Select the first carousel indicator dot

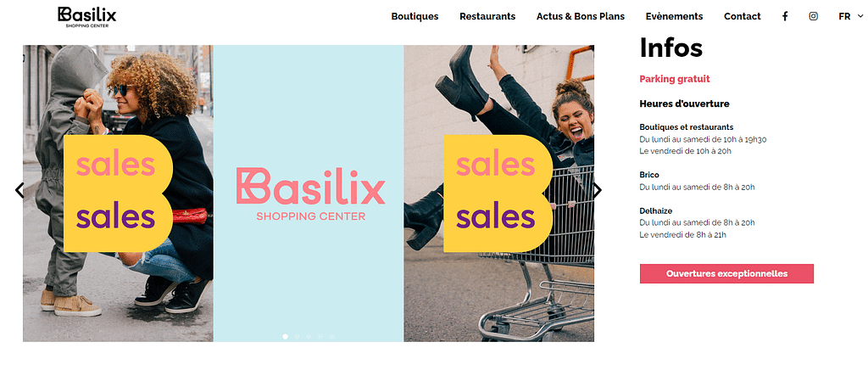pyautogui.click(x=285, y=336)
